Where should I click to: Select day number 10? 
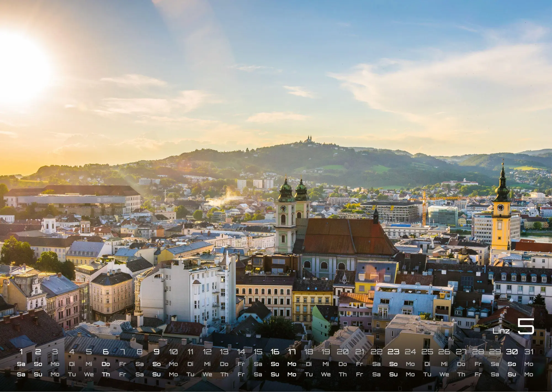pos(173,352)
